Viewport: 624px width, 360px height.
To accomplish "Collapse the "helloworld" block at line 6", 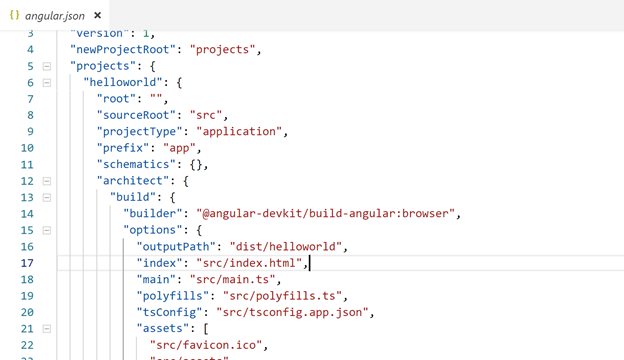I will click(47, 83).
